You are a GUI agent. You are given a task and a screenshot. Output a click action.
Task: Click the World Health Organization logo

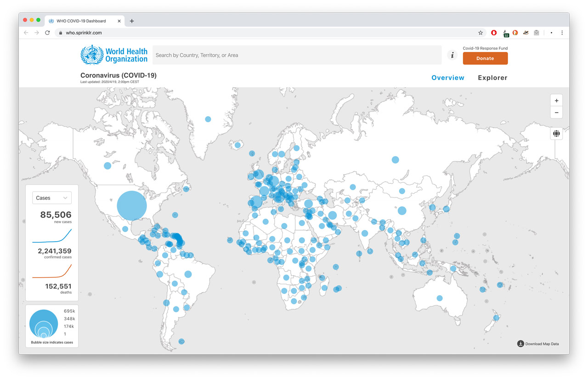pos(114,55)
